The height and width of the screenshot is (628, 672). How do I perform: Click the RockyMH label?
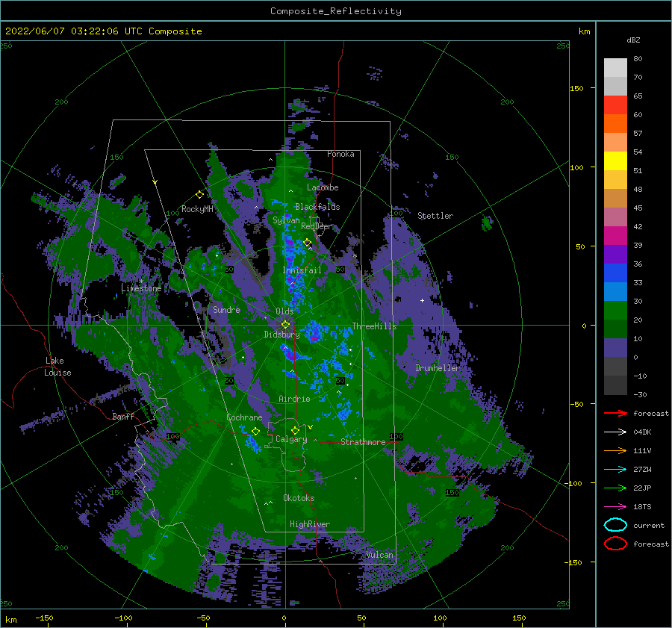pos(197,209)
